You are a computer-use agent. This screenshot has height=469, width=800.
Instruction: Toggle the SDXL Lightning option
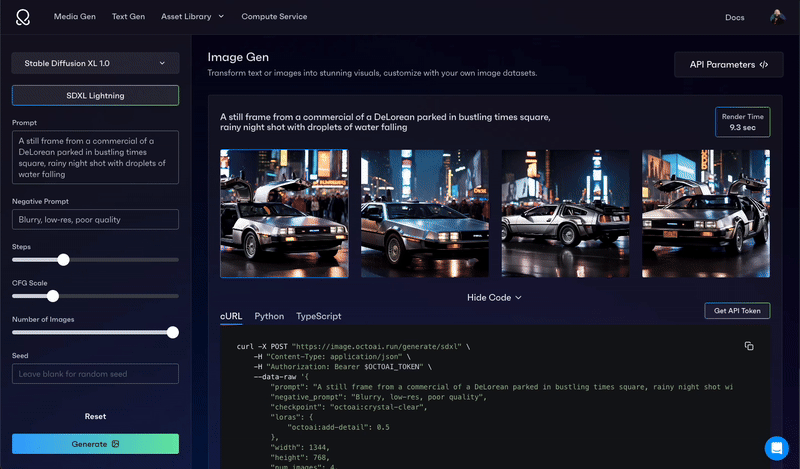tap(95, 95)
